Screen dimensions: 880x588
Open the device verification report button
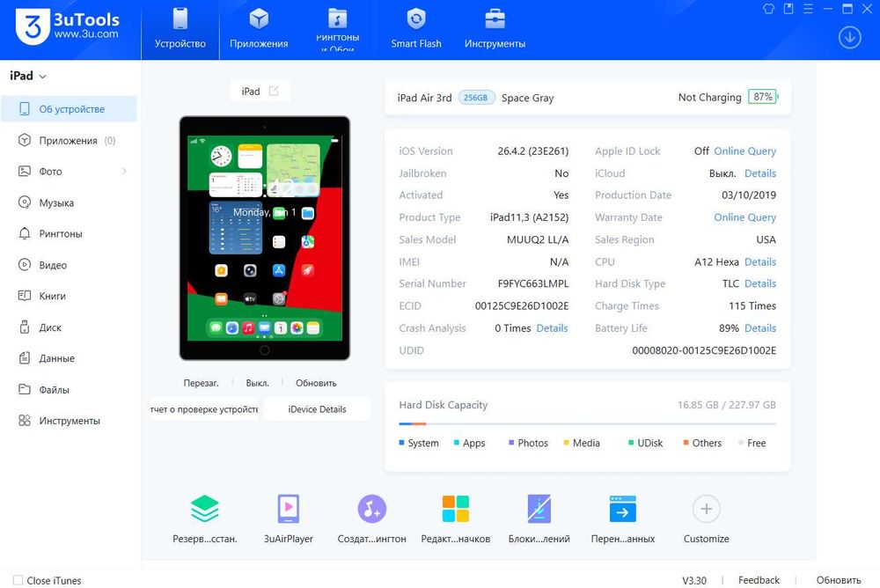tap(204, 409)
